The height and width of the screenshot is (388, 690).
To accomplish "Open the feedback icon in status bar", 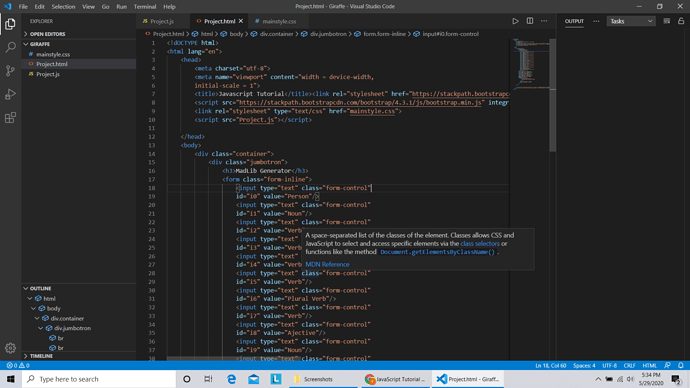I will coord(667,366).
